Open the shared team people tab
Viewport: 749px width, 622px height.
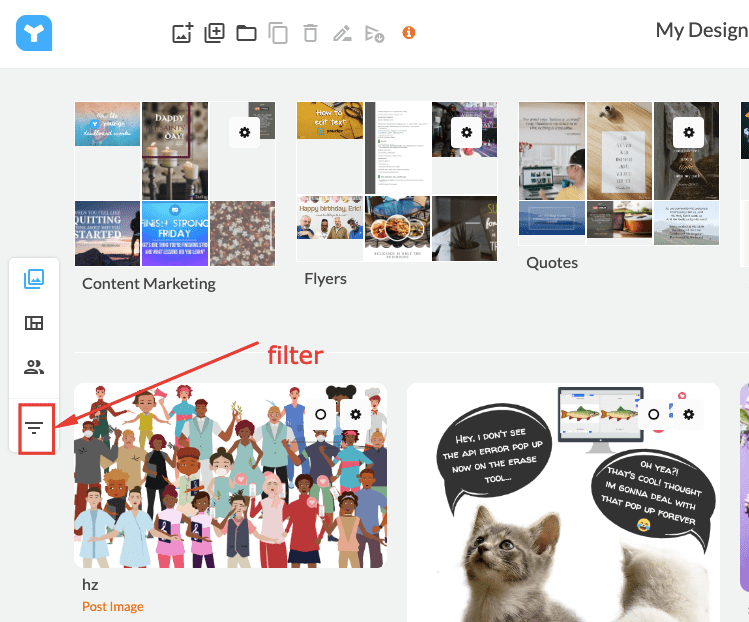[x=35, y=367]
